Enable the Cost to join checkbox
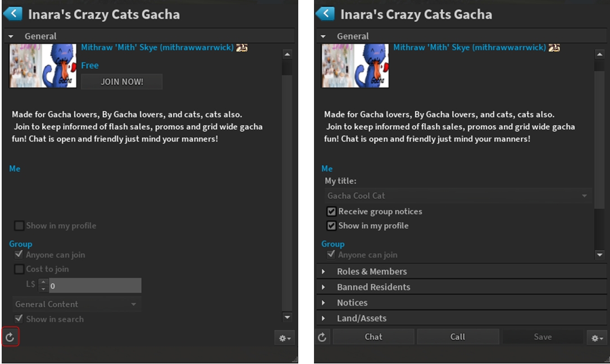This screenshot has width=610, height=364. tap(20, 269)
